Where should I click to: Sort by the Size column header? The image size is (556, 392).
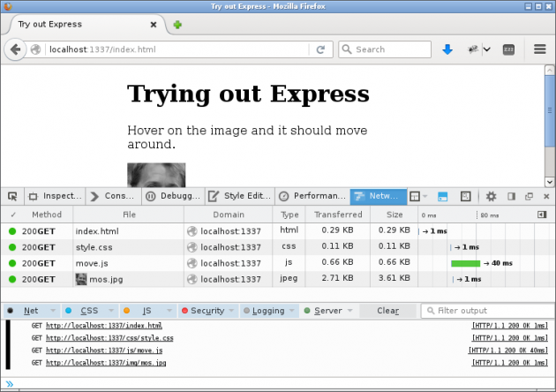click(x=394, y=215)
